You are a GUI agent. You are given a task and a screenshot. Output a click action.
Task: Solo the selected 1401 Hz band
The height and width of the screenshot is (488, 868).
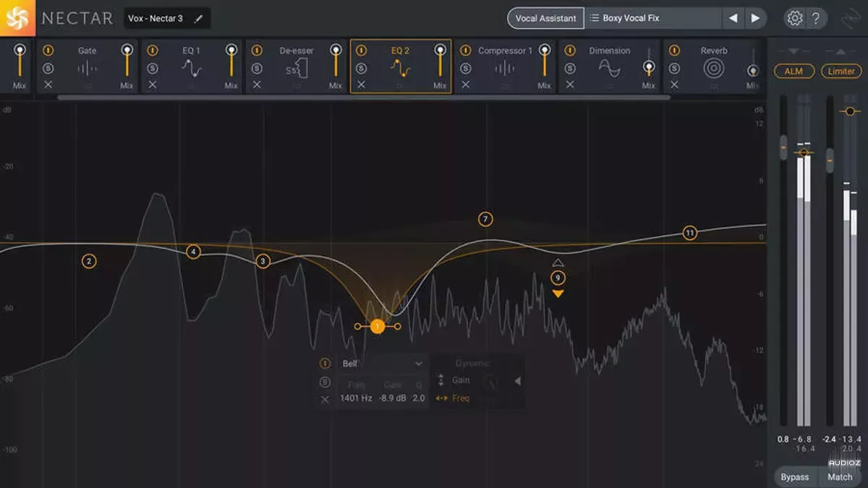coord(325,382)
